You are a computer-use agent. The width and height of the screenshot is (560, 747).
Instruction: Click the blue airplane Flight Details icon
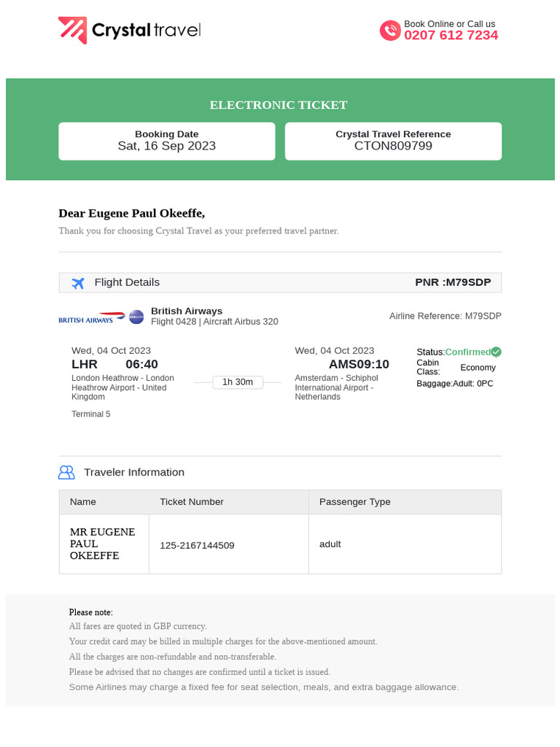tap(78, 283)
